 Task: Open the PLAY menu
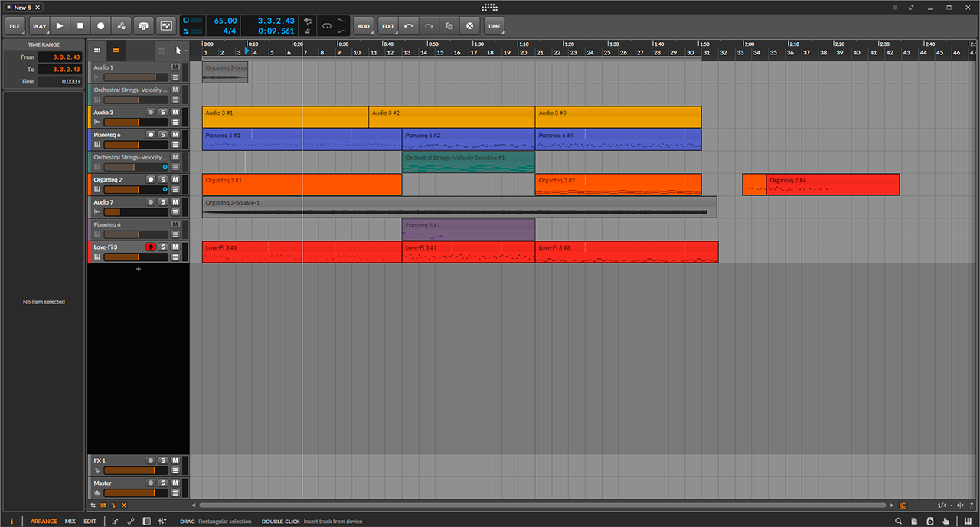point(39,26)
